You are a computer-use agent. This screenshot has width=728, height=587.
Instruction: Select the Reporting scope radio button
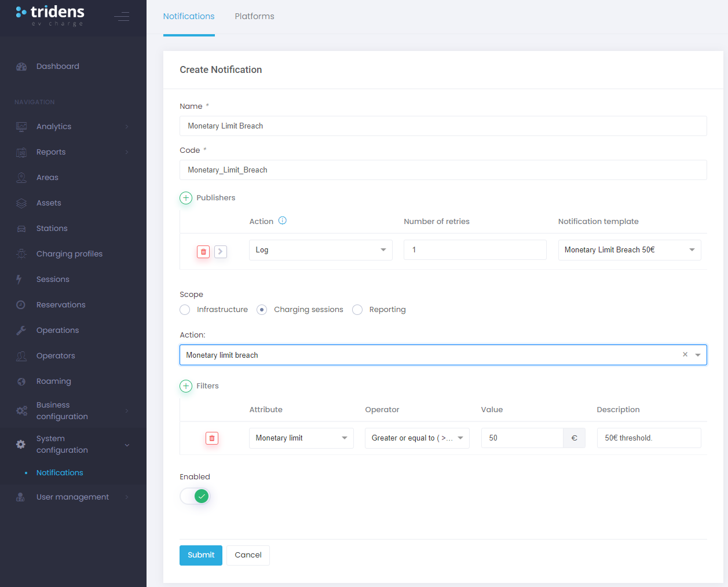357,310
